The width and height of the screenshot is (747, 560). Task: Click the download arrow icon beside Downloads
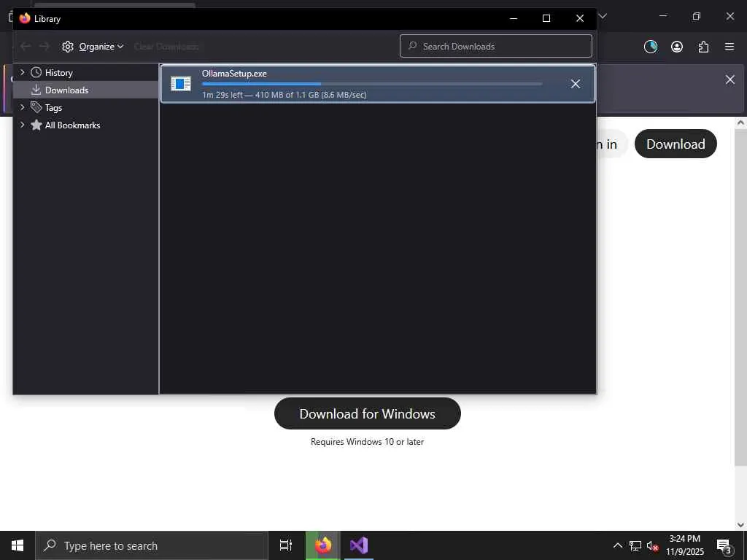coord(36,90)
